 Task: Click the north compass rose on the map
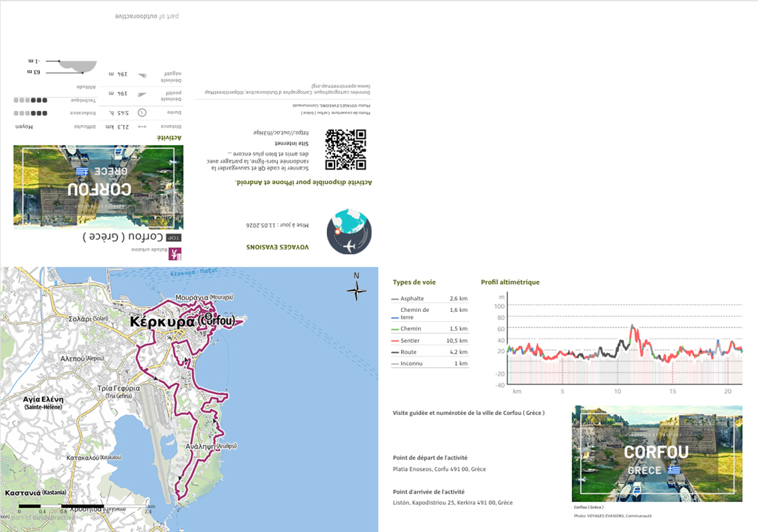click(356, 290)
